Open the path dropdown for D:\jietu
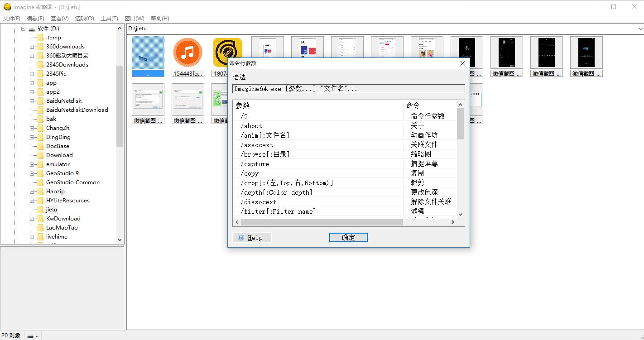The image size is (644, 340). click(640, 29)
